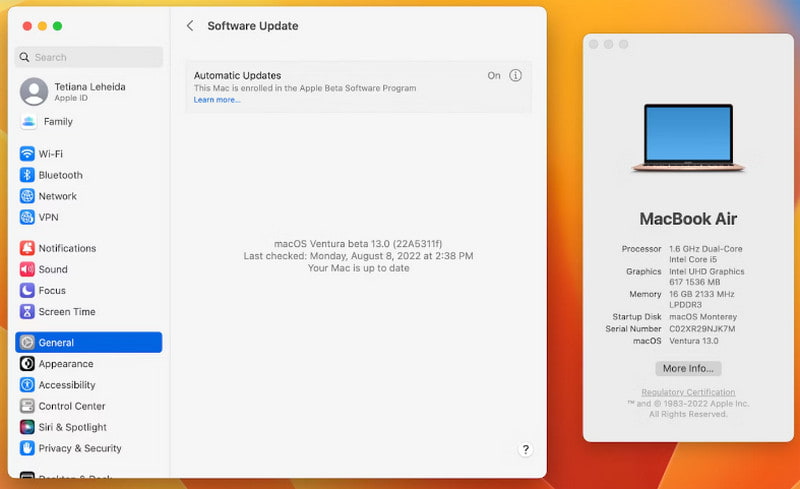Open Screen Time hourglass icon
The height and width of the screenshot is (489, 800).
coord(27,311)
